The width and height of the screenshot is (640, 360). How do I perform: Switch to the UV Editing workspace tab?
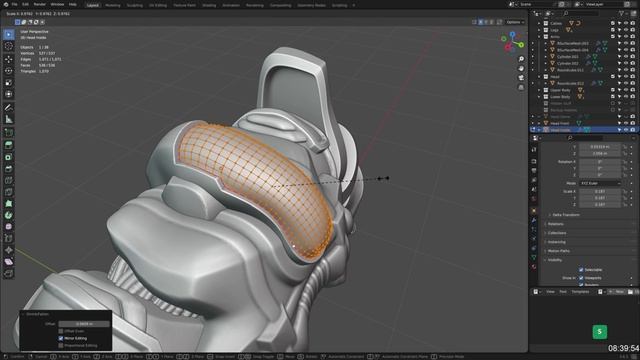click(x=158, y=5)
